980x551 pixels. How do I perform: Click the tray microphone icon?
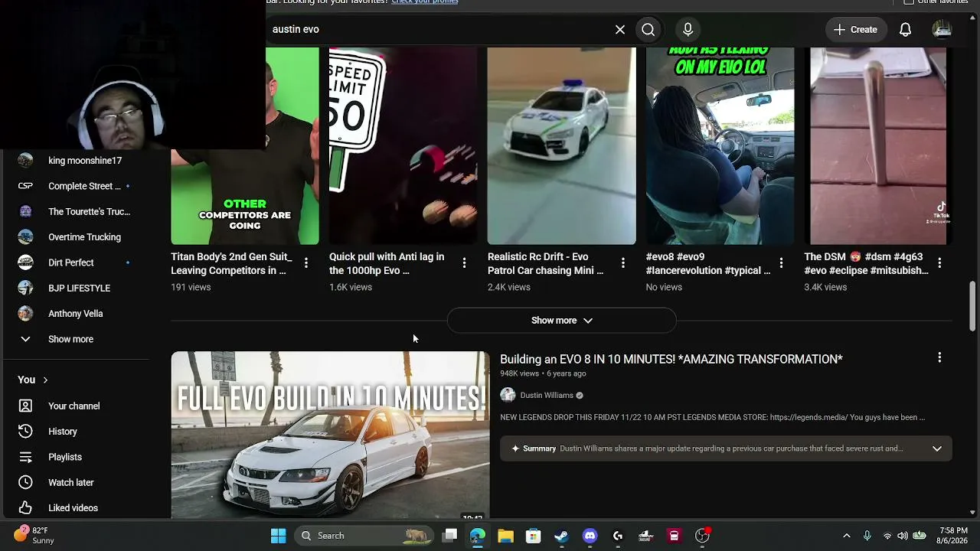pos(867,536)
